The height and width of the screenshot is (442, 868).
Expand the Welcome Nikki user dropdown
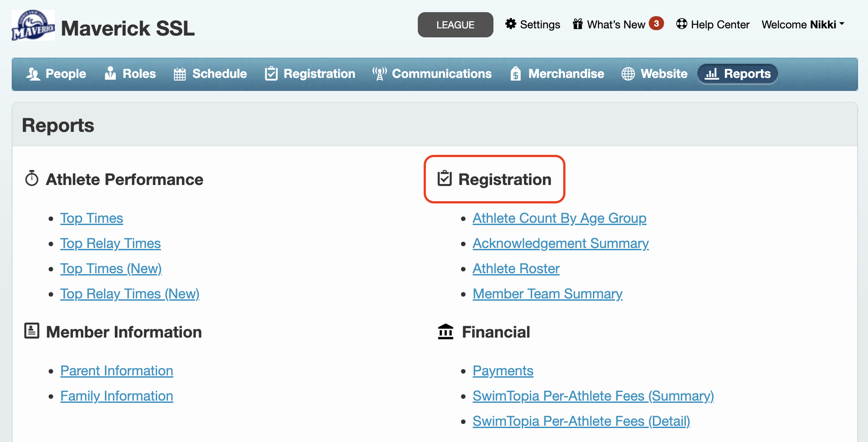click(x=803, y=24)
